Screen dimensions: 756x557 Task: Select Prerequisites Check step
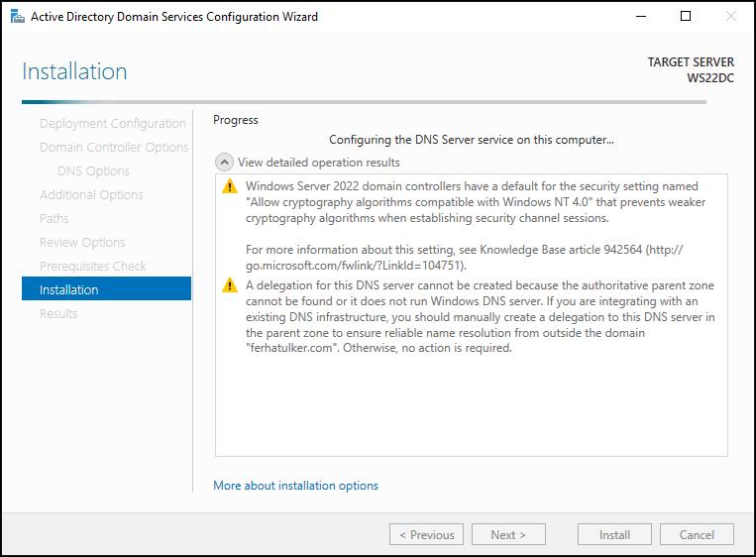[92, 266]
